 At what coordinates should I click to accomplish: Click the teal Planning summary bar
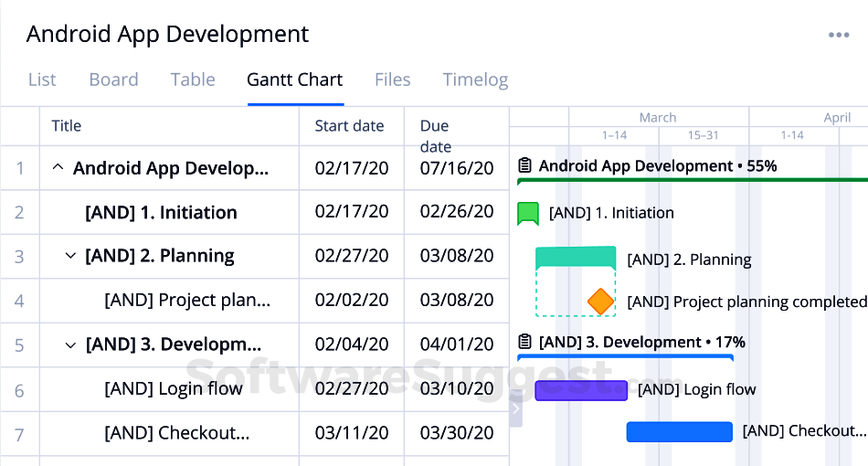pyautogui.click(x=575, y=257)
